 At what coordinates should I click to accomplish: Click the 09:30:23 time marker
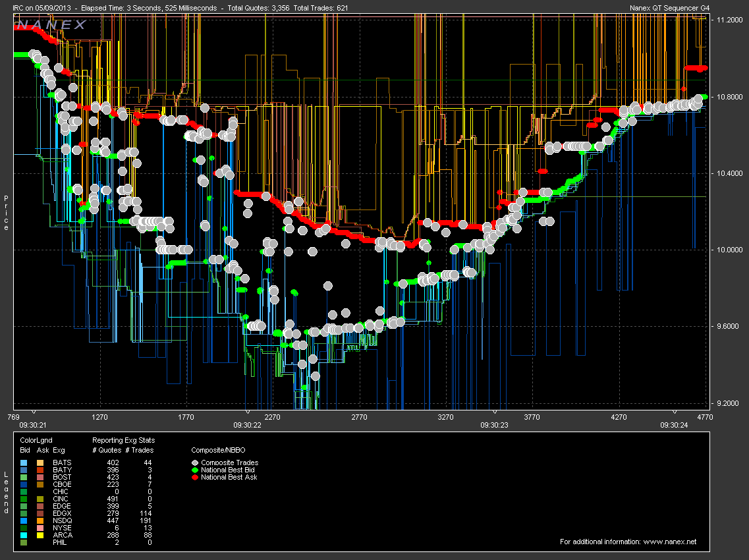point(495,424)
